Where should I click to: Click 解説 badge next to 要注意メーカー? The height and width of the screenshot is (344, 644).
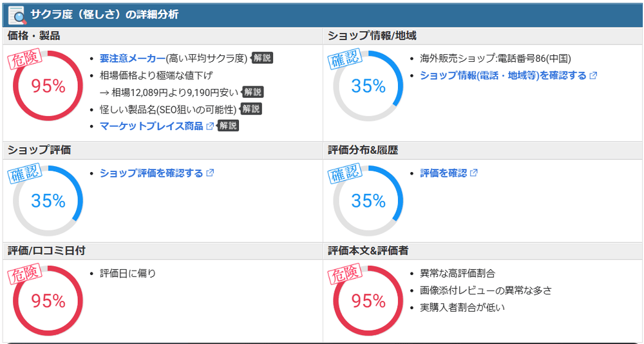click(262, 58)
